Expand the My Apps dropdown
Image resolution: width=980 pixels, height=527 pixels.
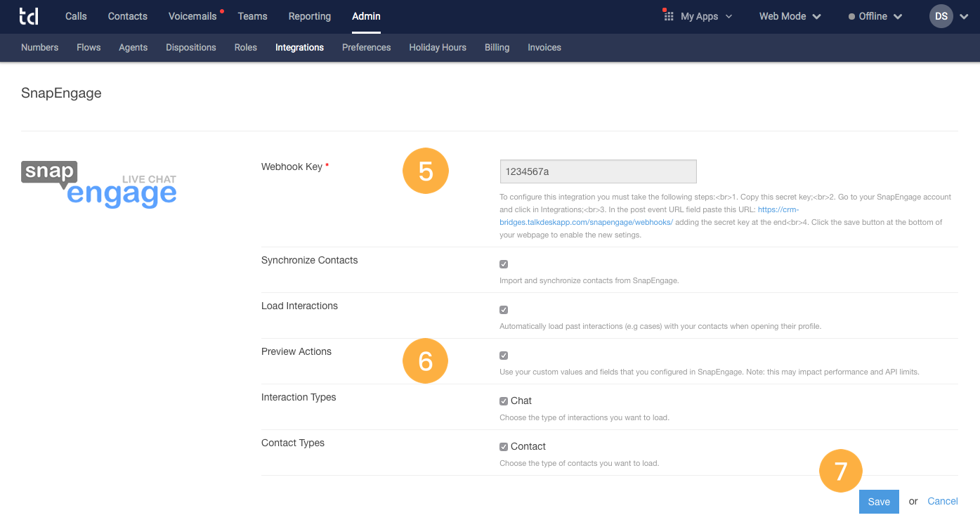[x=706, y=16]
